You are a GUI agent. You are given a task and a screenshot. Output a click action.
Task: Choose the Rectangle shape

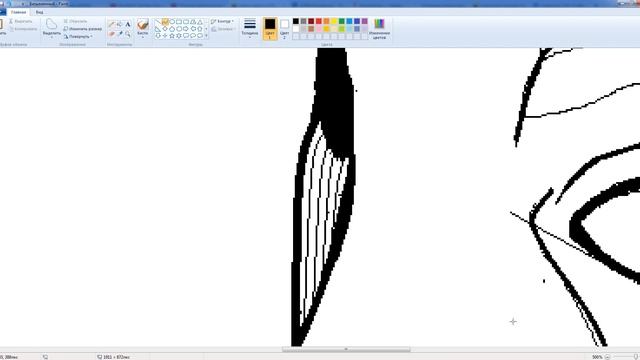point(179,22)
